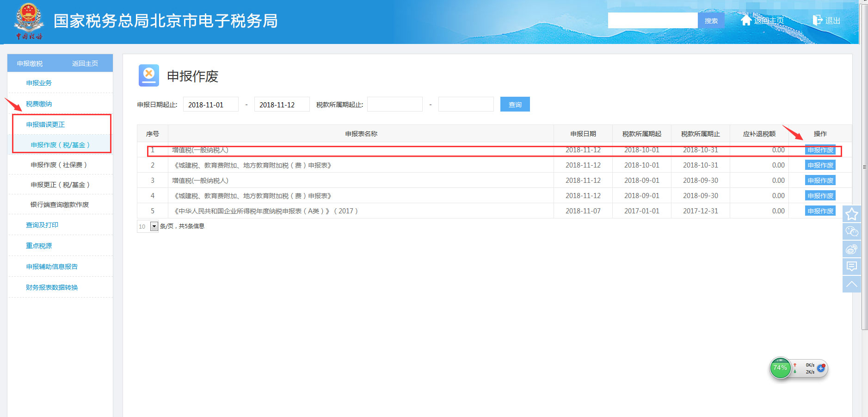Screen dimensions: 868x417
Task: Click the blue plus icon on speed widget
Action: tap(821, 368)
